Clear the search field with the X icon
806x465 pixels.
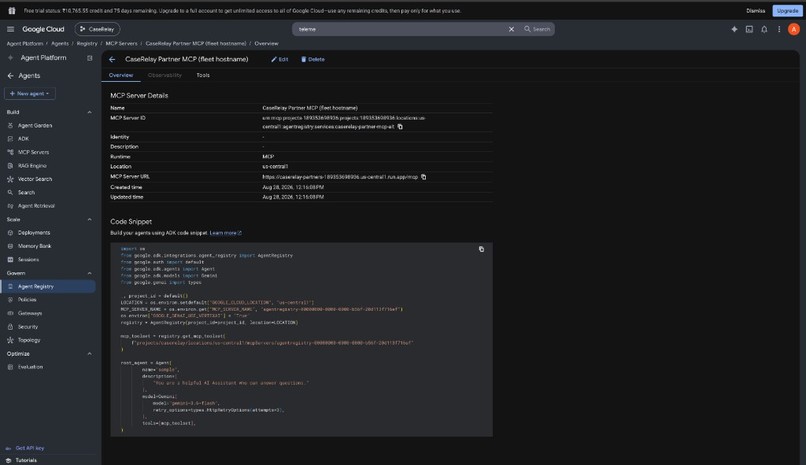[511, 29]
